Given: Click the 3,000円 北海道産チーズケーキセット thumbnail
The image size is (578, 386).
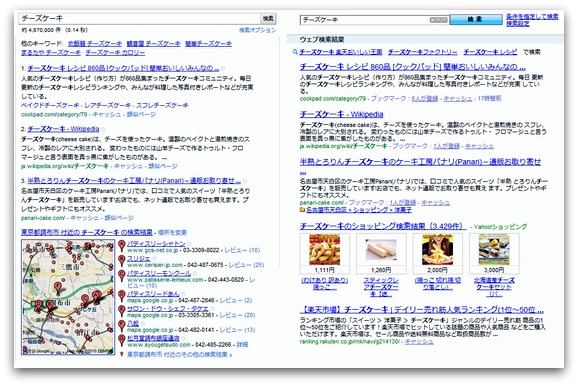Looking at the screenshot, I should pyautogui.click(x=494, y=250).
